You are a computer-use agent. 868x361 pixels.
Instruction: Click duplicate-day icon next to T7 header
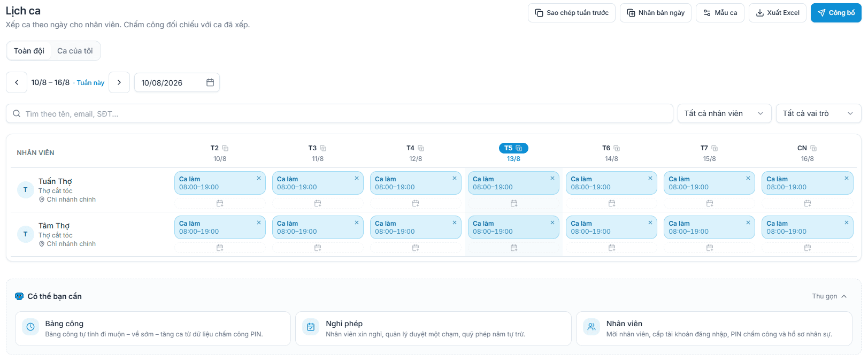pyautogui.click(x=715, y=148)
